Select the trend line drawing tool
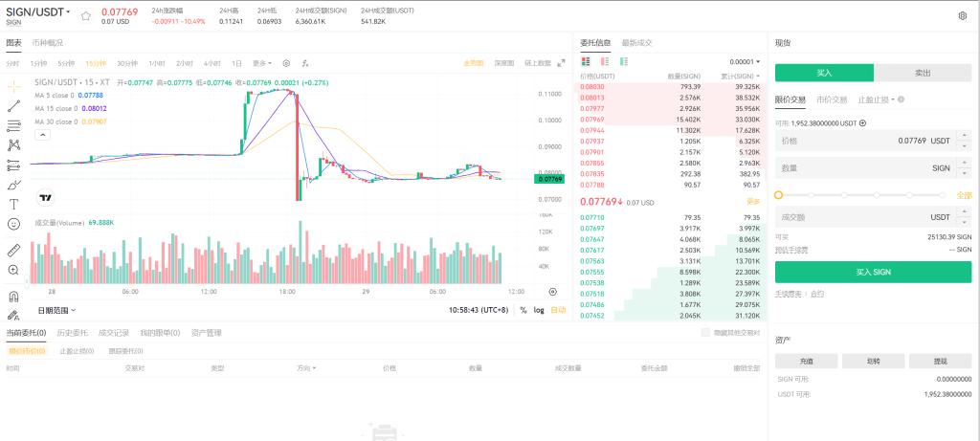The width and height of the screenshot is (980, 441). click(x=14, y=105)
